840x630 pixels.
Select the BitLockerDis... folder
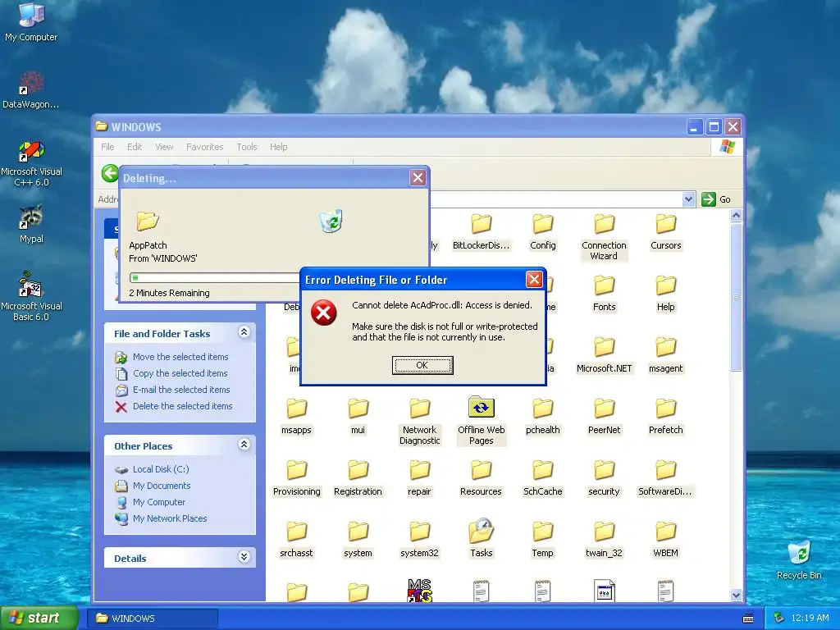click(x=481, y=232)
